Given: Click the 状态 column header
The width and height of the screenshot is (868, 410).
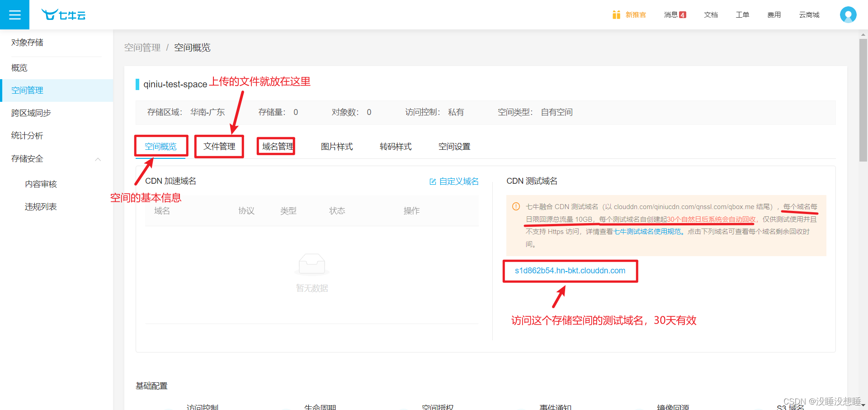Looking at the screenshot, I should (x=337, y=211).
